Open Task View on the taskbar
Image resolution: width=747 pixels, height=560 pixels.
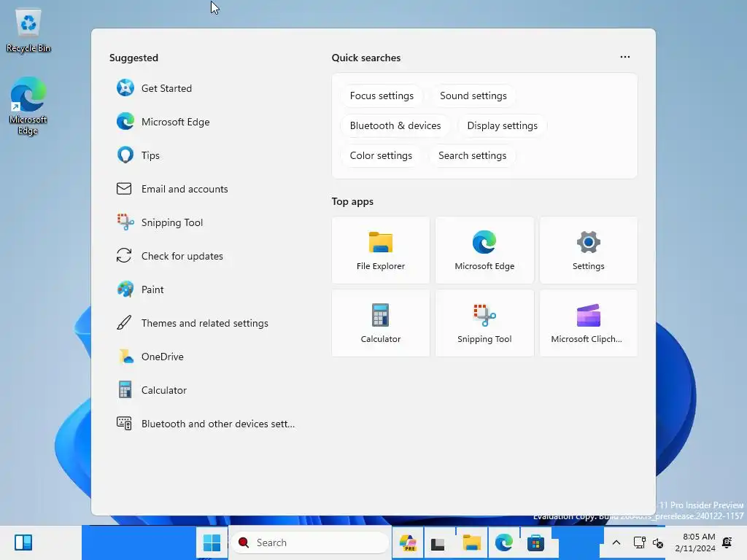[438, 542]
